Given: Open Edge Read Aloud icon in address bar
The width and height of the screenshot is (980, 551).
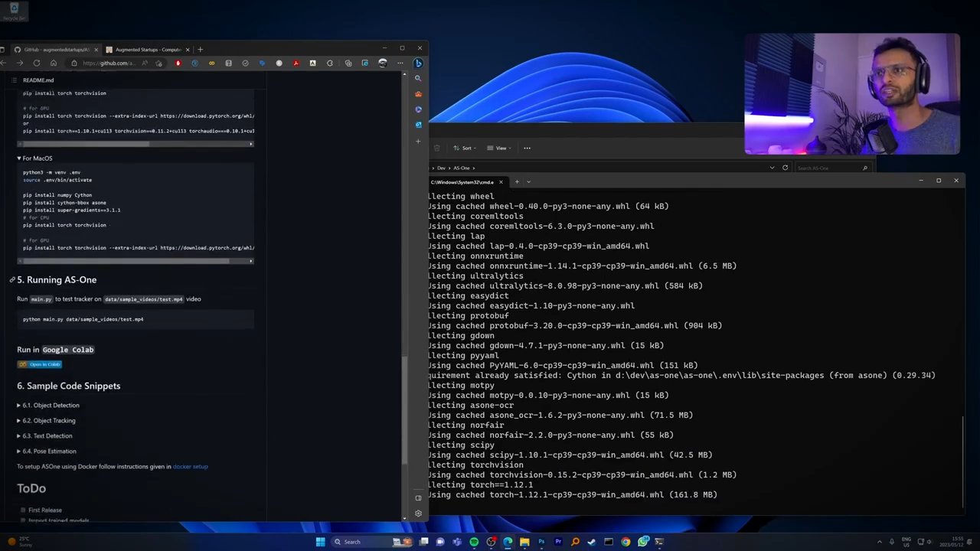Looking at the screenshot, I should (145, 64).
